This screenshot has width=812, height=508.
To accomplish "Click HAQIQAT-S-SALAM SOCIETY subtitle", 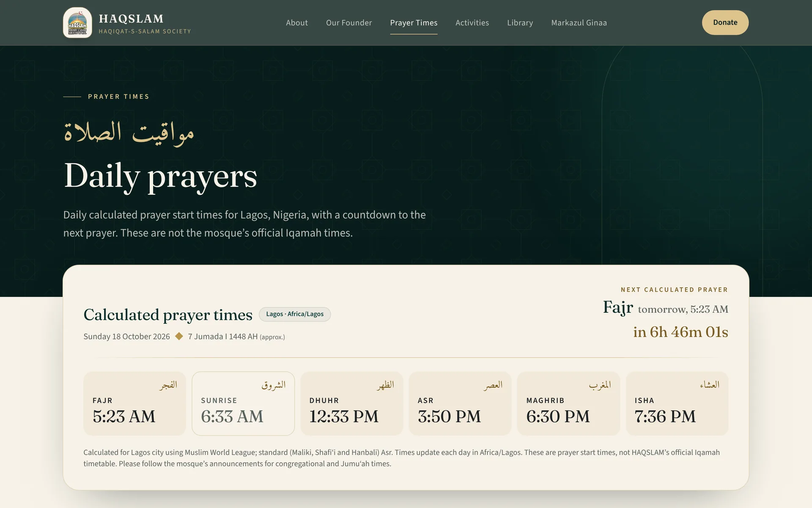I will point(145,31).
